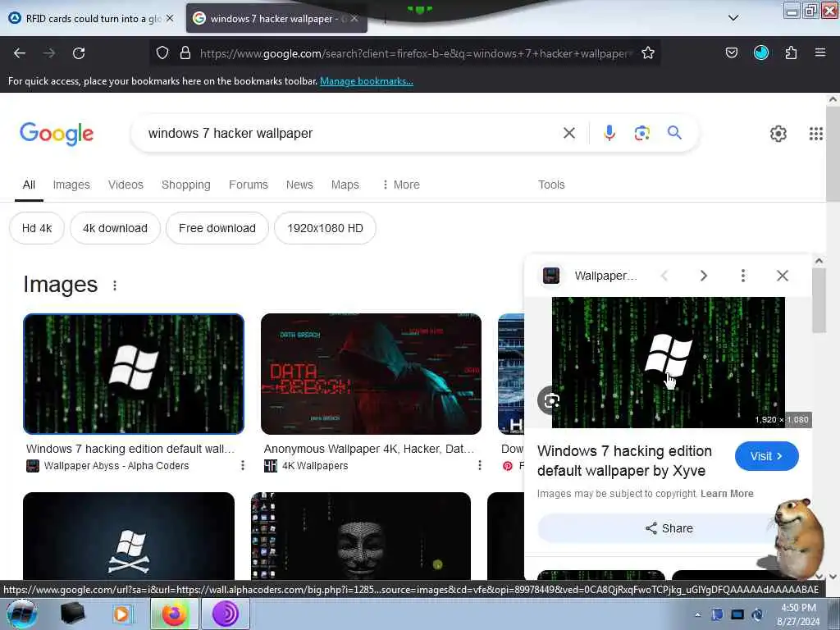The height and width of the screenshot is (630, 840).
Task: Show hidden system tray icons
Action: tap(697, 614)
